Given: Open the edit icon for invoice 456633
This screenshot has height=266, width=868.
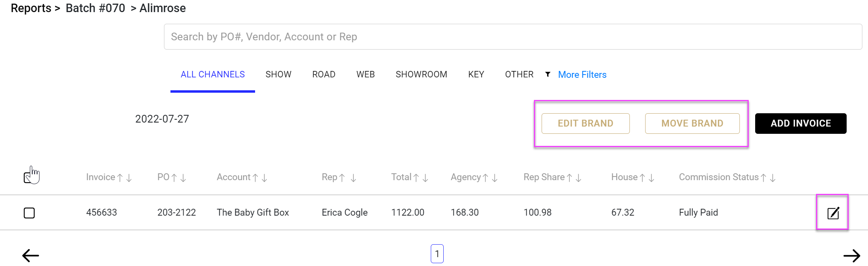Looking at the screenshot, I should point(833,213).
